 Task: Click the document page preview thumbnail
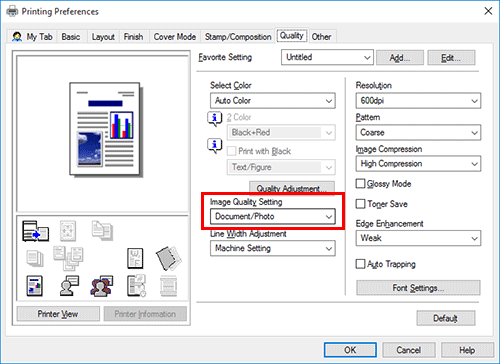[x=105, y=129]
